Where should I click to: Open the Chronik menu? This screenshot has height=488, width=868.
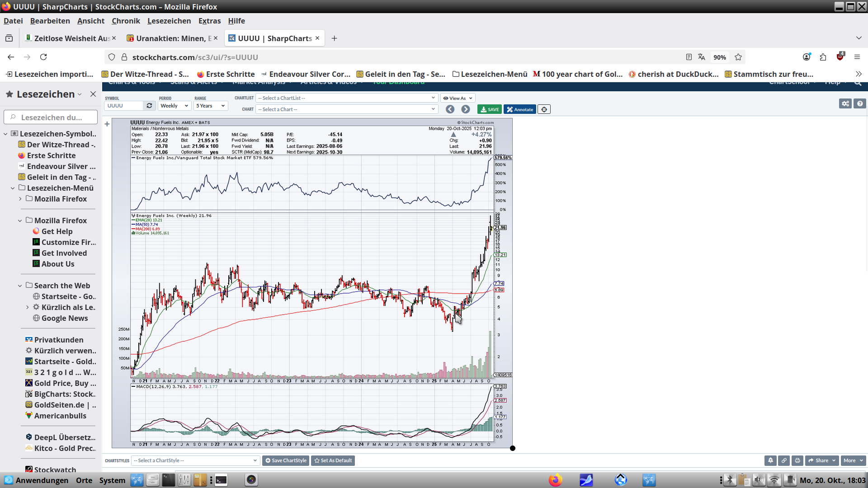126,21
